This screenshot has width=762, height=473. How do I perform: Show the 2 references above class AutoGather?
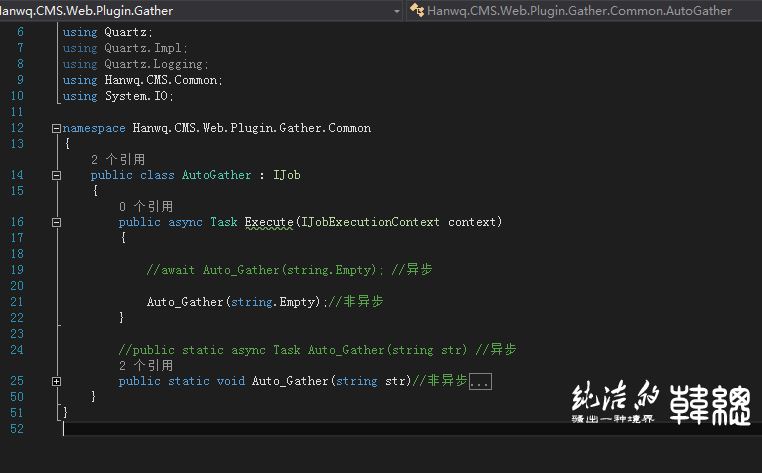click(117, 159)
